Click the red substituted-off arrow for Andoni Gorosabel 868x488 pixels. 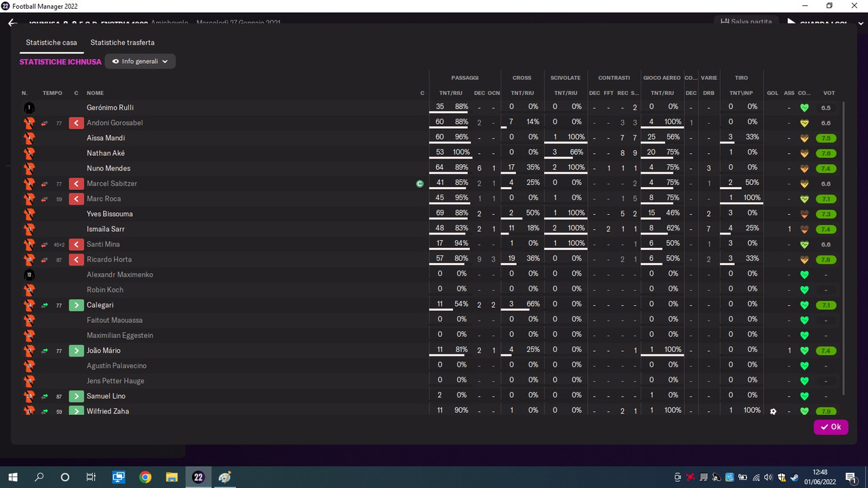click(x=77, y=123)
